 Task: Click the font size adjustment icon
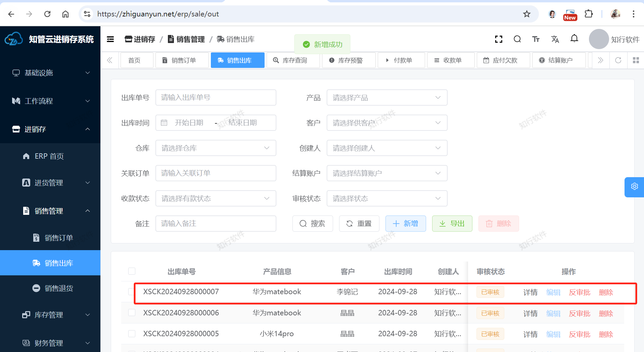click(x=536, y=39)
